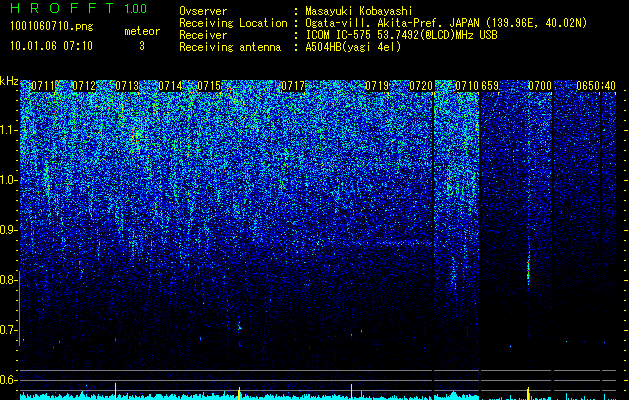This screenshot has width=629, height=400.
Task: Click the yellow meteor marker below 0713
Action: 116,391
